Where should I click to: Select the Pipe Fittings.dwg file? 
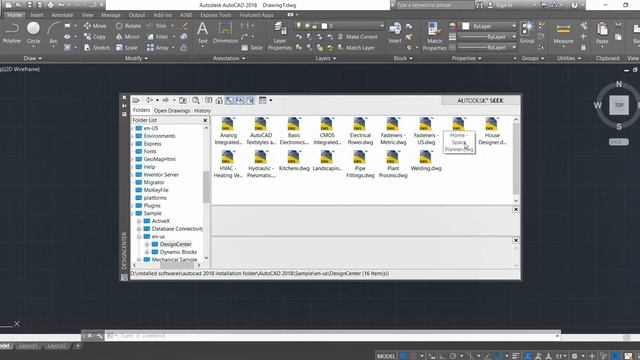click(360, 164)
